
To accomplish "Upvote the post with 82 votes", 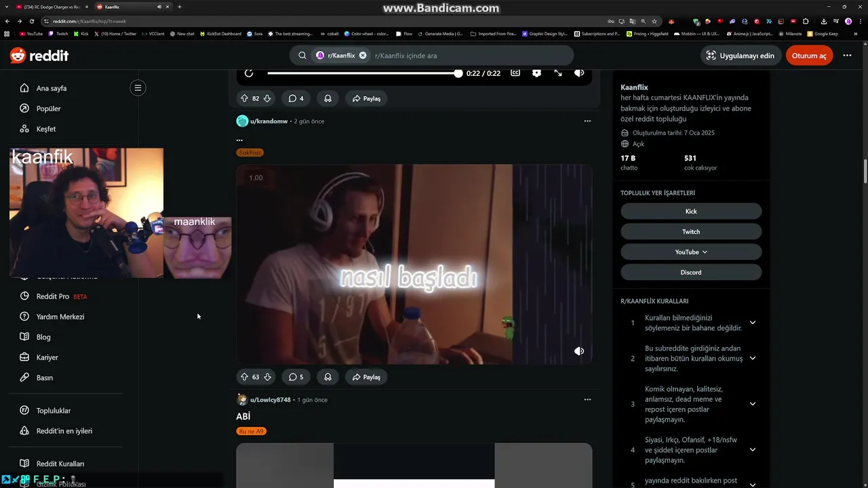I will 244,98.
